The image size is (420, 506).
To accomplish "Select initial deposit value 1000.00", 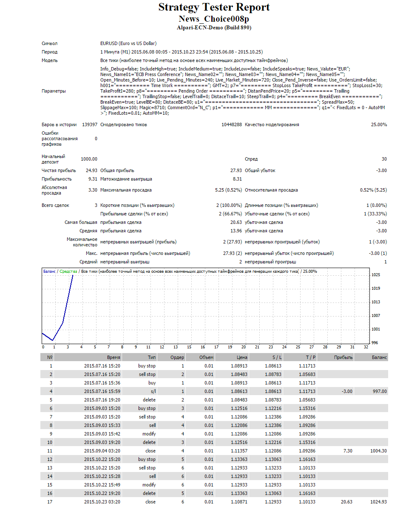I will pos(89,159).
